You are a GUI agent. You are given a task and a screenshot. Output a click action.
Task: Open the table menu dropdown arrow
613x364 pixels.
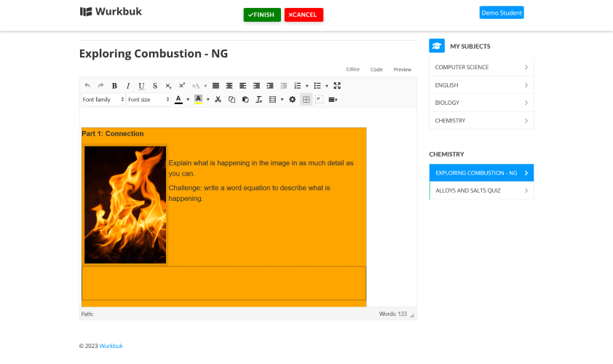click(282, 99)
